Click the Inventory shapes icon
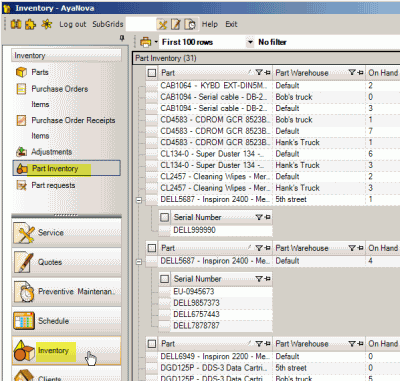400x381 pixels. pyautogui.click(x=24, y=351)
